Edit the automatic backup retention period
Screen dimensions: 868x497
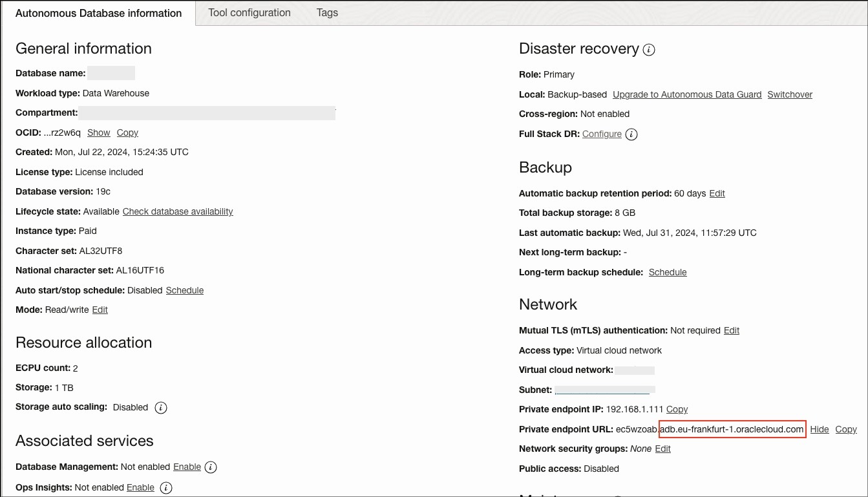point(716,193)
